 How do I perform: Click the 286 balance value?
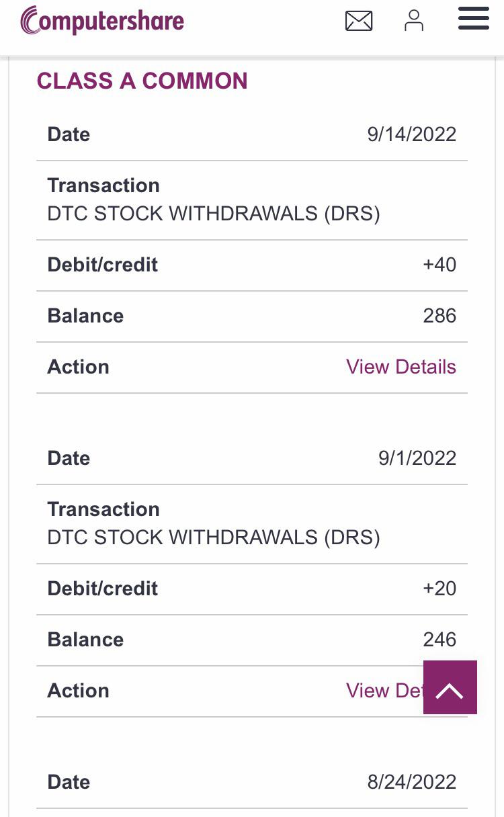(x=439, y=316)
